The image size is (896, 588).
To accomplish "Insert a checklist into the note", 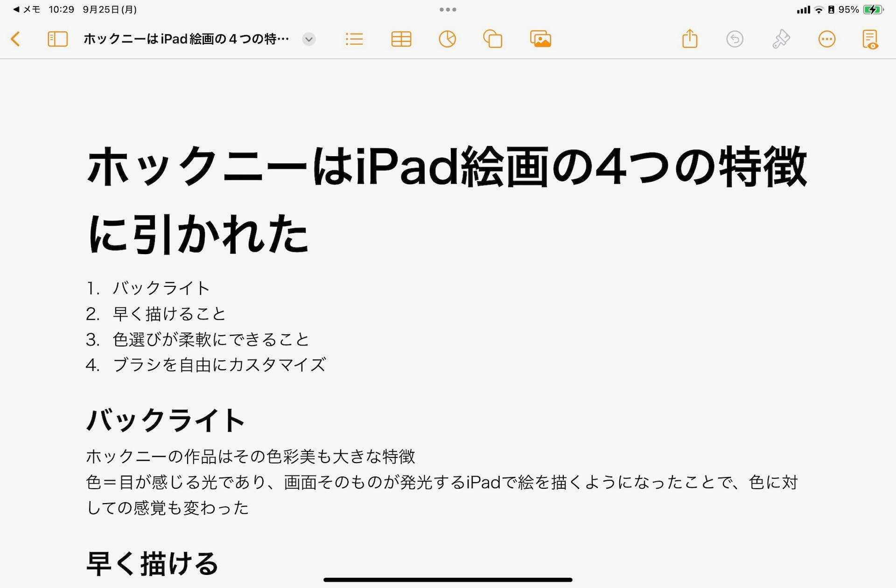I will tap(354, 39).
